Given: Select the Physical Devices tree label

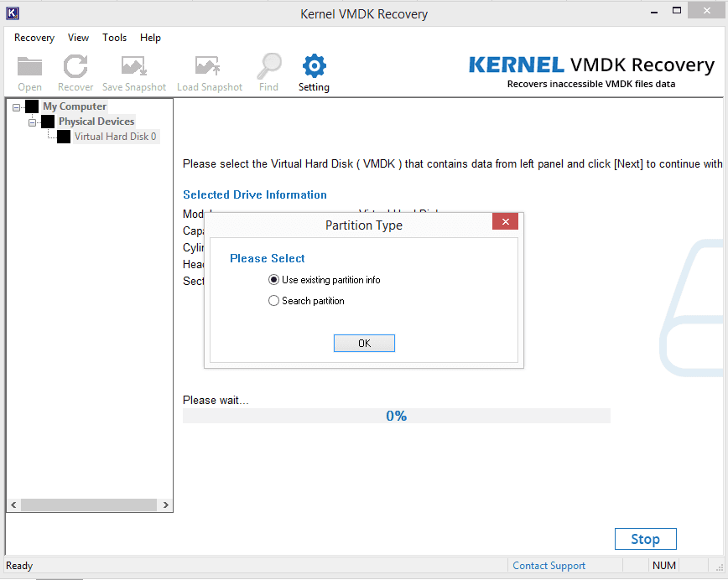Looking at the screenshot, I should coord(96,122).
